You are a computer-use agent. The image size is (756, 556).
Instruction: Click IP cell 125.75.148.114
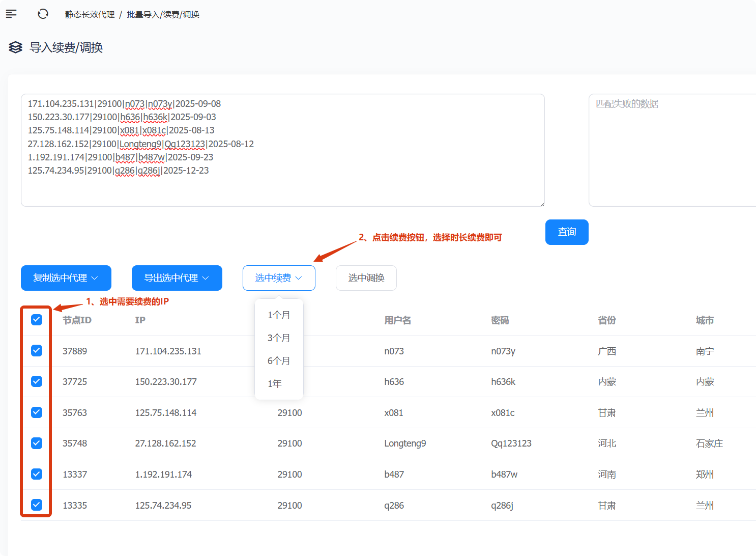coord(166,413)
